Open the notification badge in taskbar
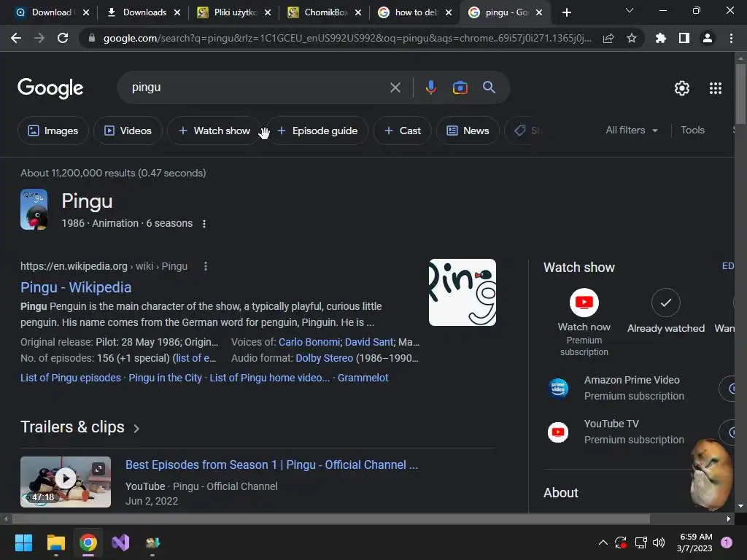The height and width of the screenshot is (560, 747). pos(727,542)
